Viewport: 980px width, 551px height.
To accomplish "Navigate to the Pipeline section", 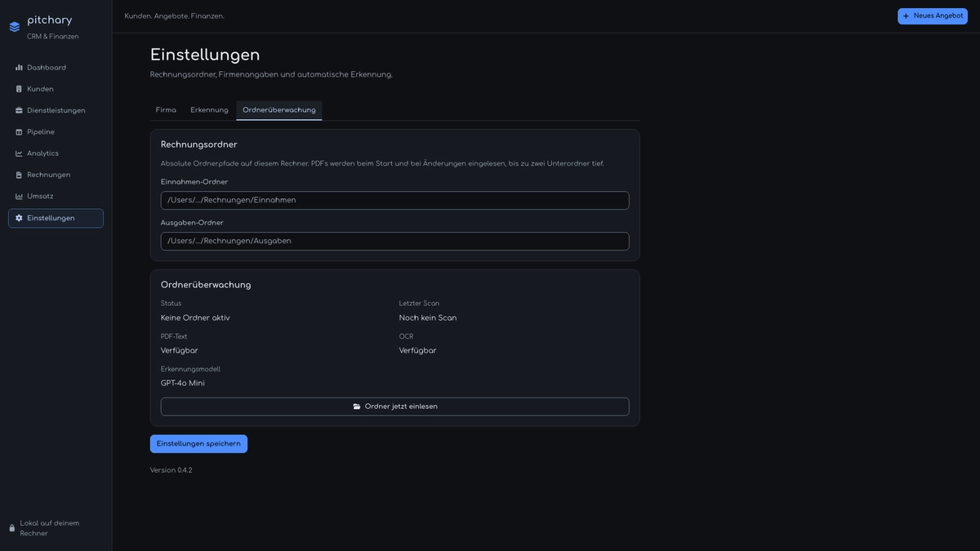I will coord(56,132).
